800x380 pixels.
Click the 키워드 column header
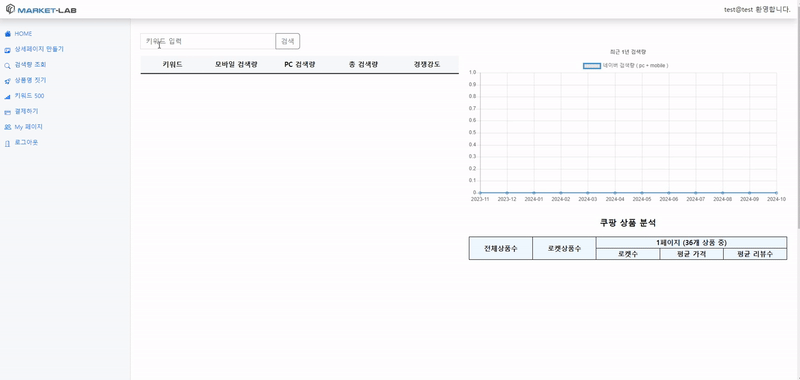click(x=172, y=65)
